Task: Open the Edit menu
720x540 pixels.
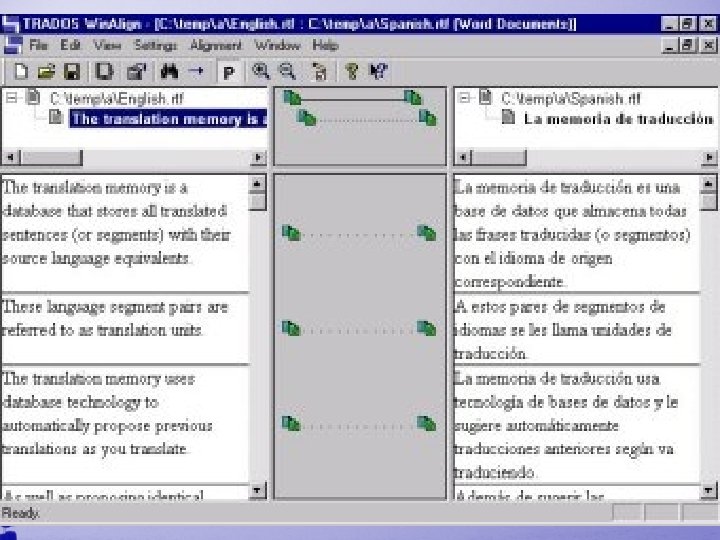Action: tap(70, 45)
